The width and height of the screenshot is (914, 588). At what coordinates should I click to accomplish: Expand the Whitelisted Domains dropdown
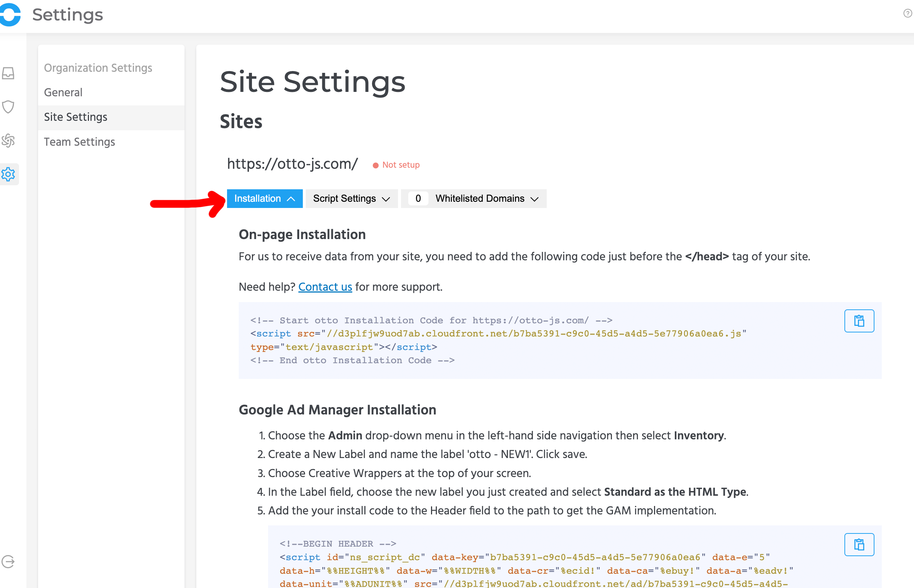[474, 198]
